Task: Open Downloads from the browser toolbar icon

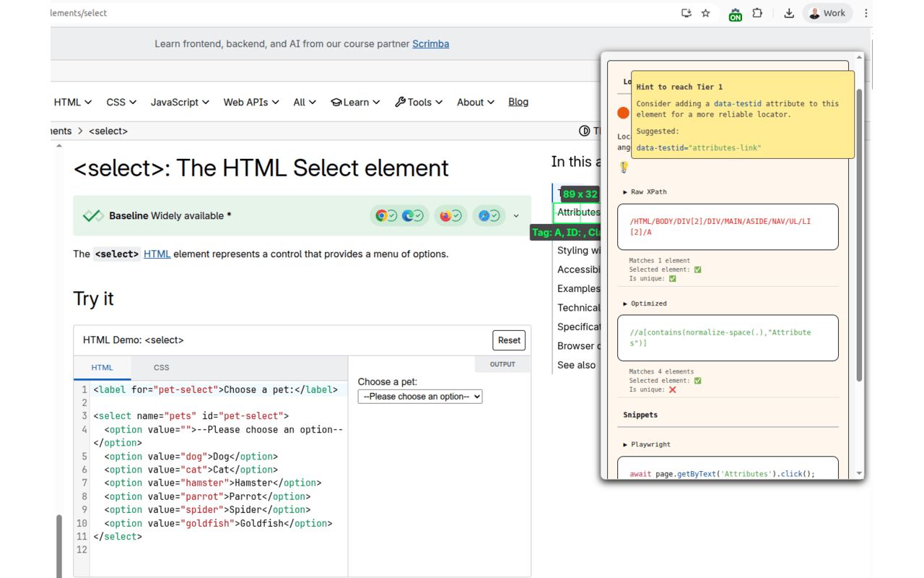Action: pos(789,13)
